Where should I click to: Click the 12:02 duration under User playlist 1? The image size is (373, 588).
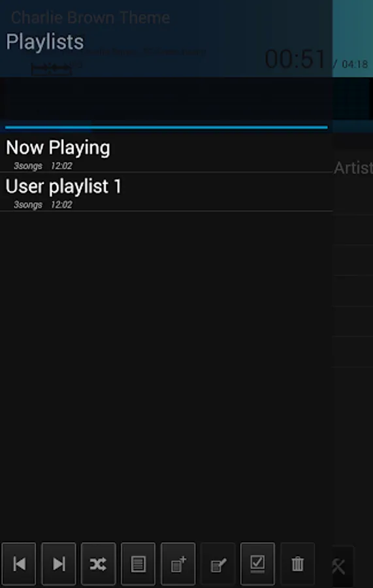[x=61, y=204]
